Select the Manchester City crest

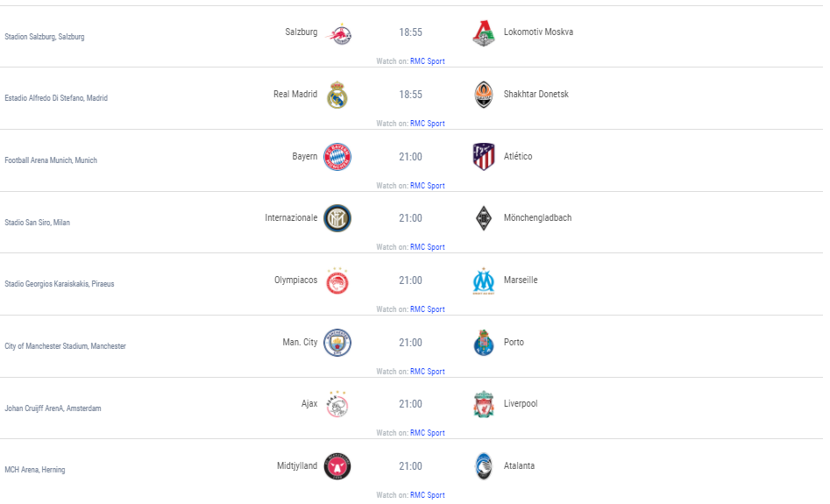[x=337, y=343]
